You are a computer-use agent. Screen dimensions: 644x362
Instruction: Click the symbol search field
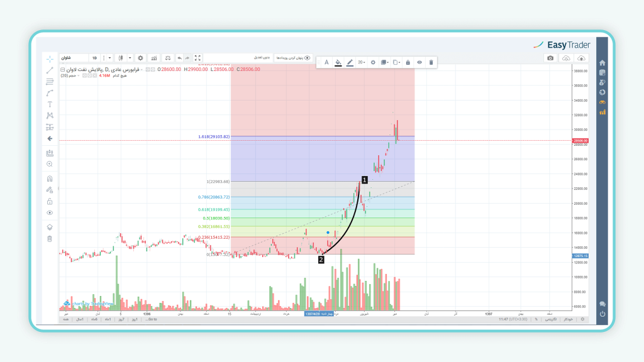[72, 58]
